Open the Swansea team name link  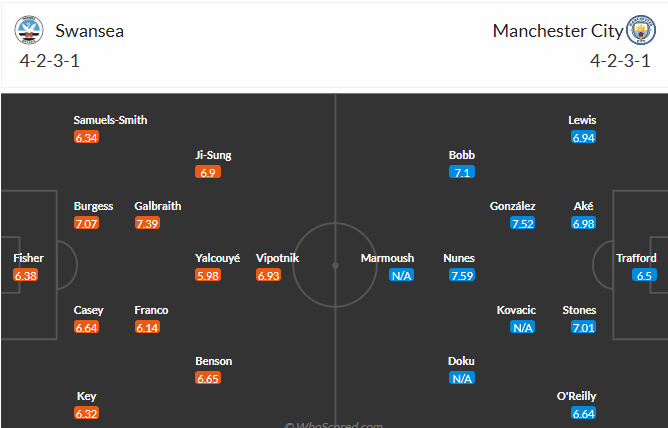tap(90, 31)
